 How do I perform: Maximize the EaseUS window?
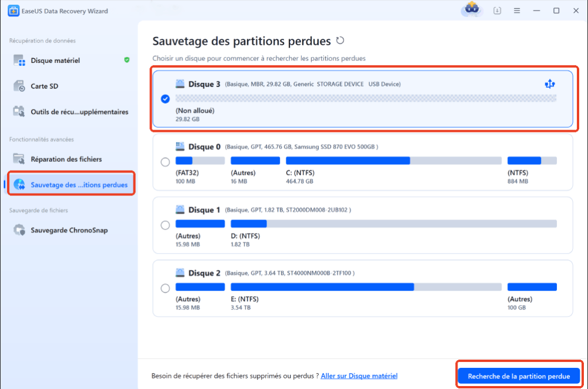[556, 11]
